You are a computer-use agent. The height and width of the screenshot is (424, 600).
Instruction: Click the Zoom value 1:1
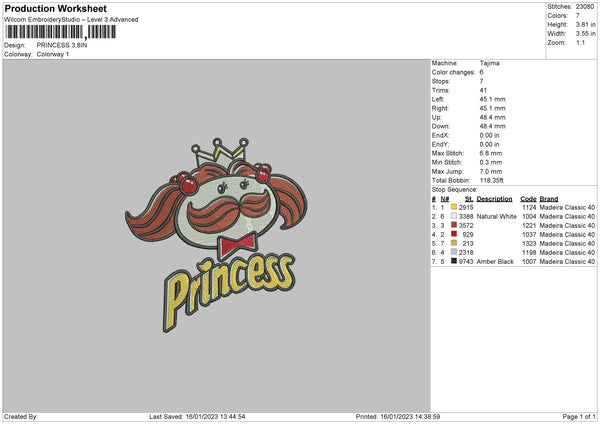tap(580, 42)
